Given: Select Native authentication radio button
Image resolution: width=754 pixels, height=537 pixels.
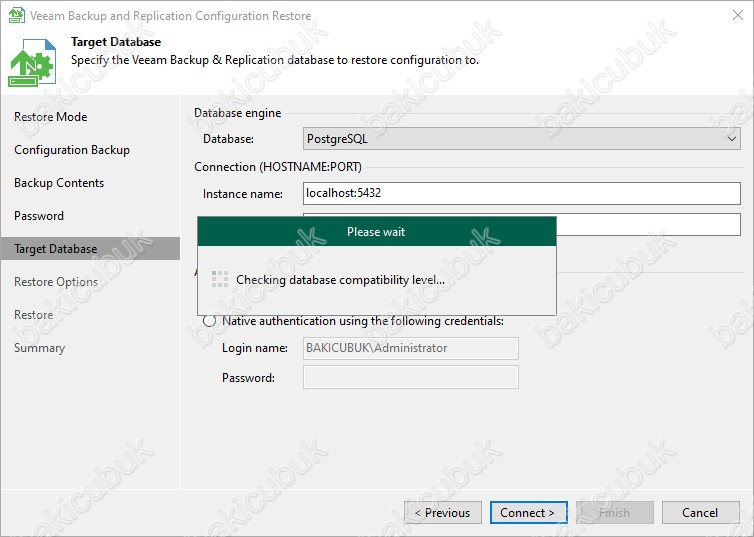Looking at the screenshot, I should [209, 321].
